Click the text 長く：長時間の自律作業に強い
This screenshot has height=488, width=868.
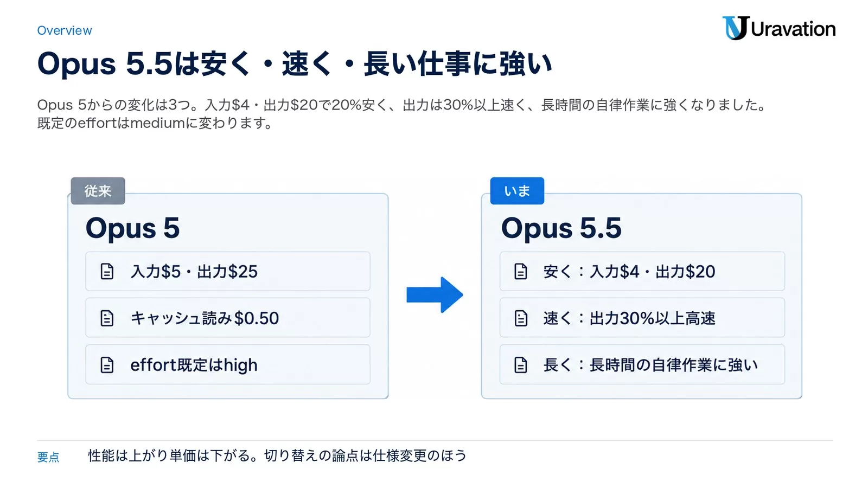(x=650, y=365)
